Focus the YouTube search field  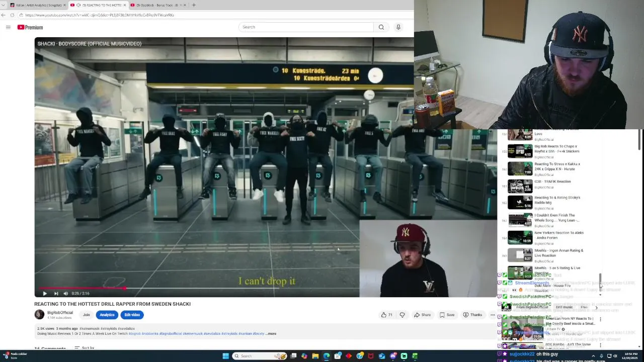[x=306, y=27]
